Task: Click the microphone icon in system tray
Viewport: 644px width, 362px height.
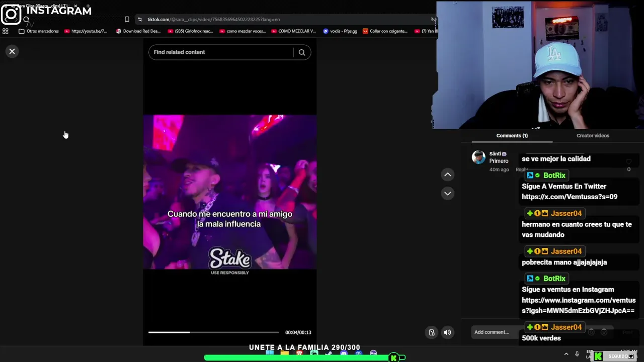Action: point(577,354)
